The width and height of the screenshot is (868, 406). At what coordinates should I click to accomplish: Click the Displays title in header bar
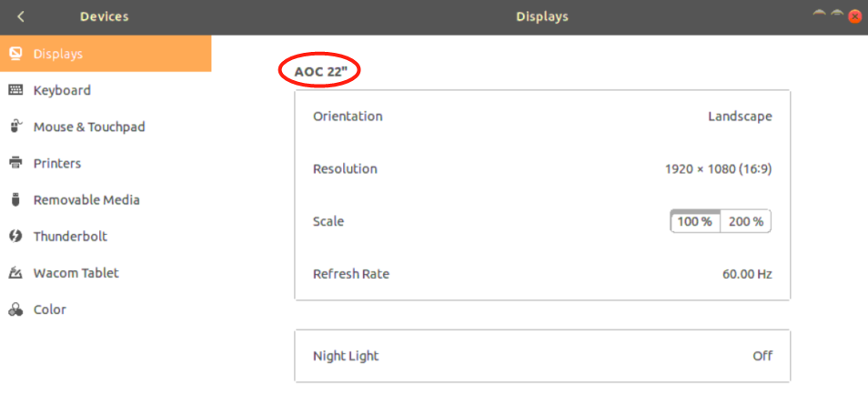point(542,16)
